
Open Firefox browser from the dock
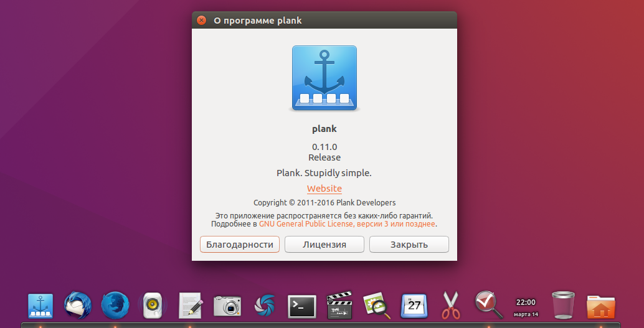pyautogui.click(x=115, y=306)
